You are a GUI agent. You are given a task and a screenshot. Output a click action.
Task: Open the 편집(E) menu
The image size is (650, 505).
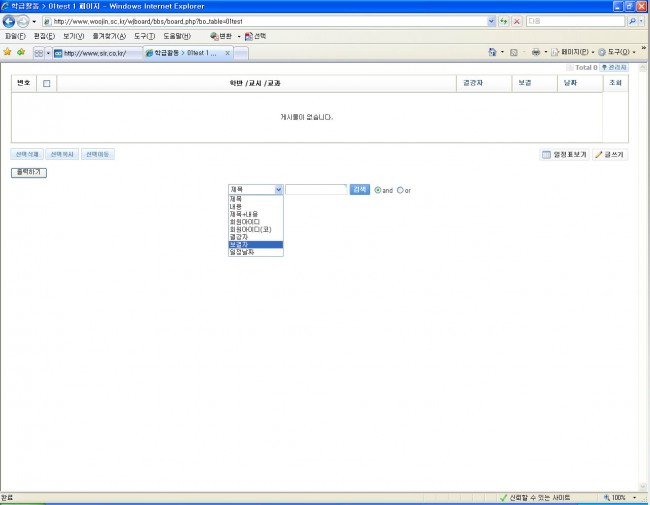tap(44, 36)
